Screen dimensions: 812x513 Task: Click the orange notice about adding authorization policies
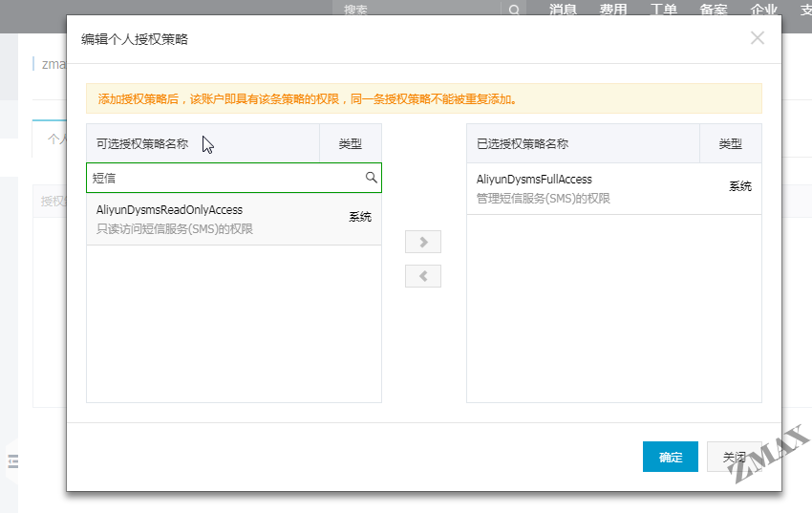(x=424, y=98)
